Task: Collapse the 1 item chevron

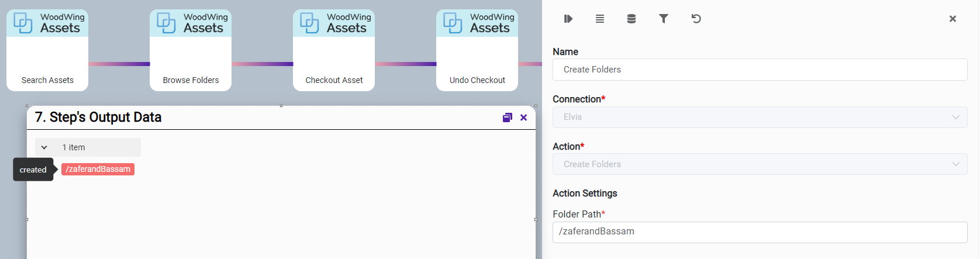Action: (44, 147)
